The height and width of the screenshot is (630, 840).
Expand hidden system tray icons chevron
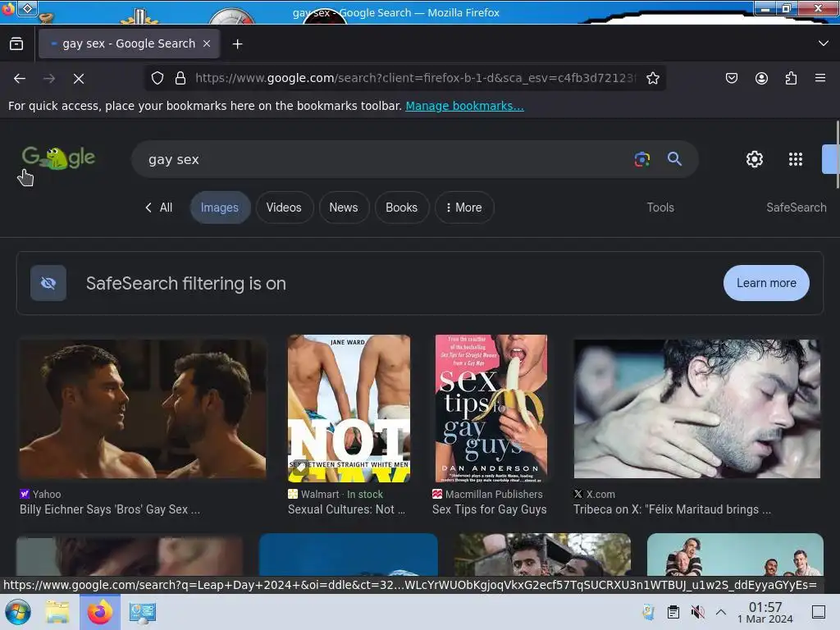coord(721,612)
